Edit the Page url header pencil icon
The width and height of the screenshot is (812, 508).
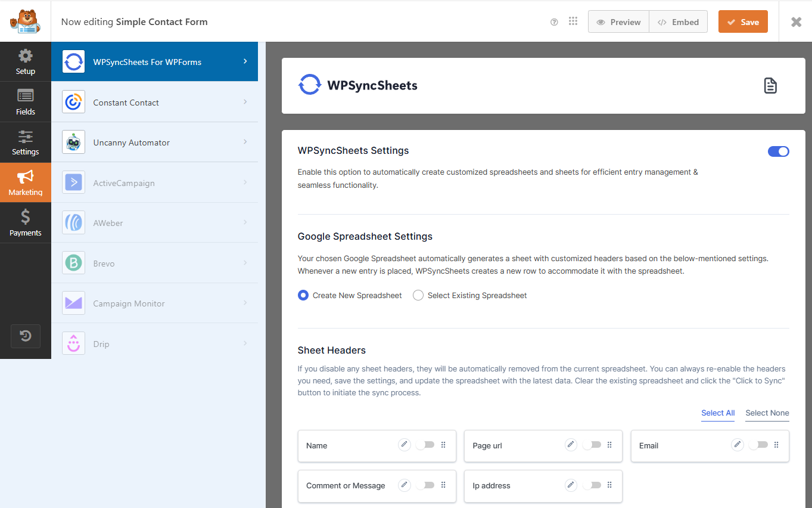571,445
